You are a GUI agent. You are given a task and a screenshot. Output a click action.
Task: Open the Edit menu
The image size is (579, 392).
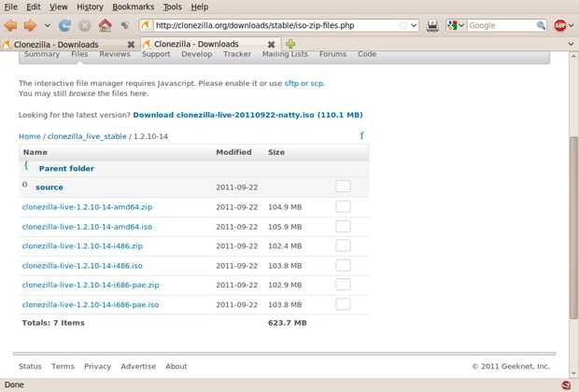34,7
